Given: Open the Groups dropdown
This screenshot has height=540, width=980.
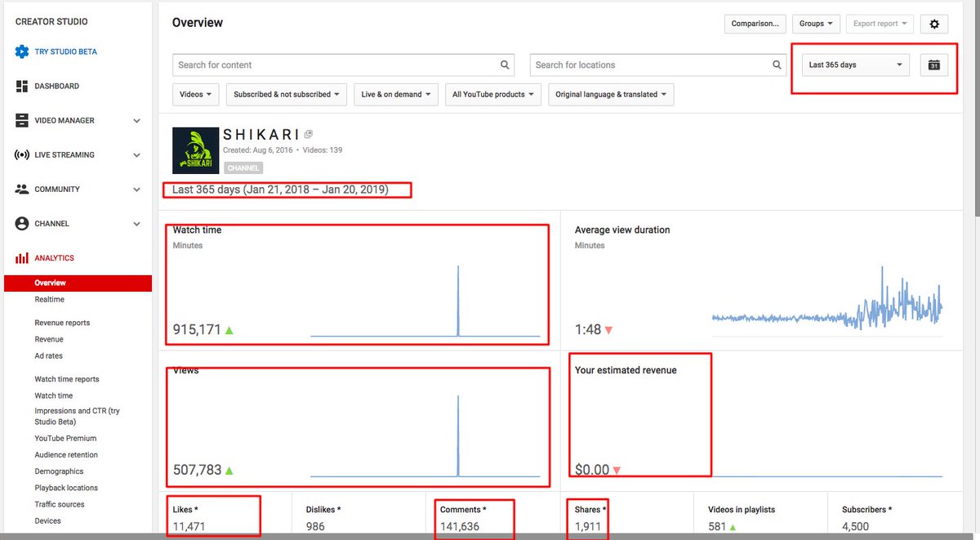Looking at the screenshot, I should point(817,24).
